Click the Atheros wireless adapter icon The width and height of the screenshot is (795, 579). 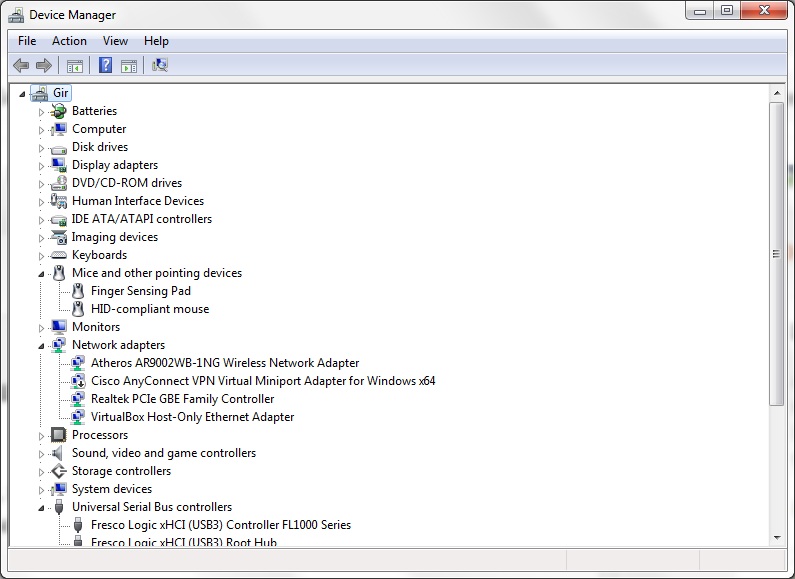tap(78, 363)
